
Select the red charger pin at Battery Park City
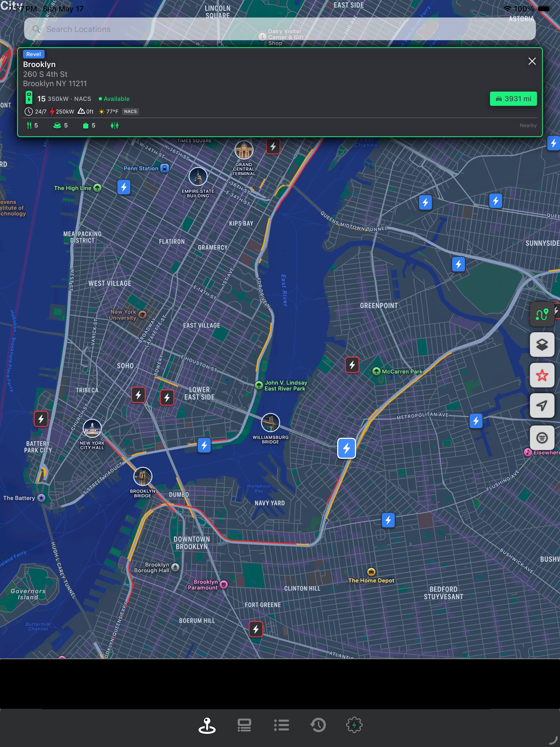pos(41,419)
